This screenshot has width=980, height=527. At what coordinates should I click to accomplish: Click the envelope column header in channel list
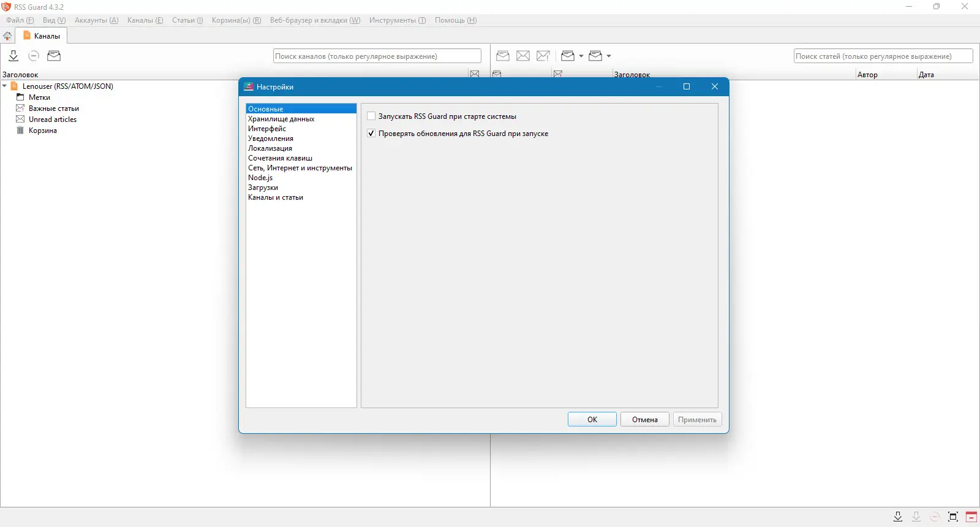(x=475, y=74)
